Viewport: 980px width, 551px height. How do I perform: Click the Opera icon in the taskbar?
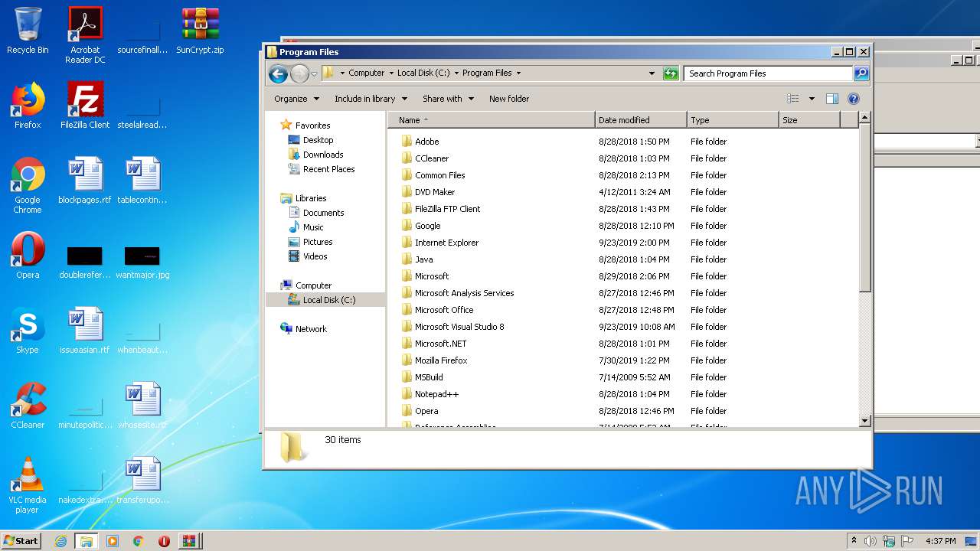(x=164, y=541)
